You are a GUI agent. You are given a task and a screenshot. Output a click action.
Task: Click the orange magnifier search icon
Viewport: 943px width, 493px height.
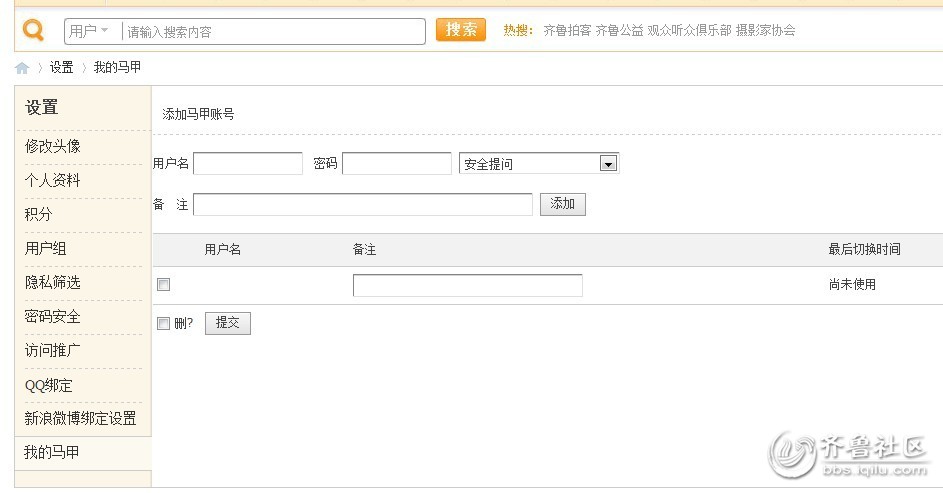[33, 31]
